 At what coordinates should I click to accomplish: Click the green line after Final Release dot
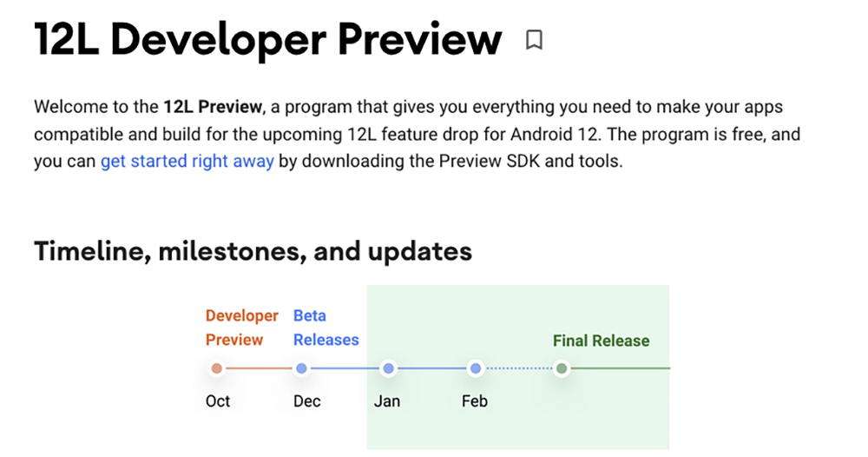620,368
